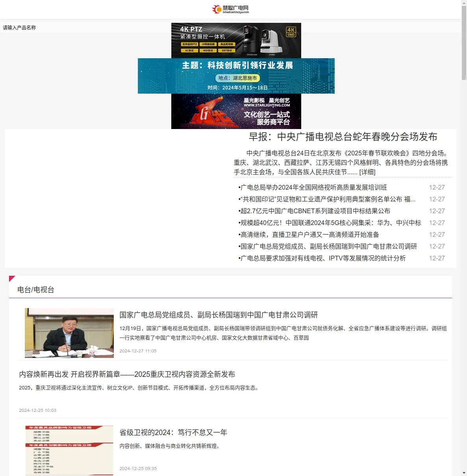This screenshot has width=467, height=476.
Task: Open the 4K PTZ camera banner ad
Action: click(x=236, y=41)
